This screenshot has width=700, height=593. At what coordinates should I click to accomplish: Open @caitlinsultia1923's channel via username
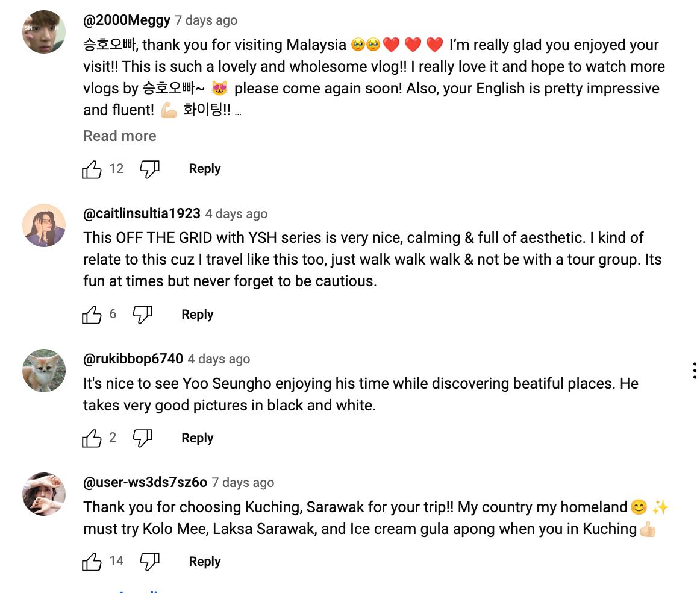(x=142, y=213)
